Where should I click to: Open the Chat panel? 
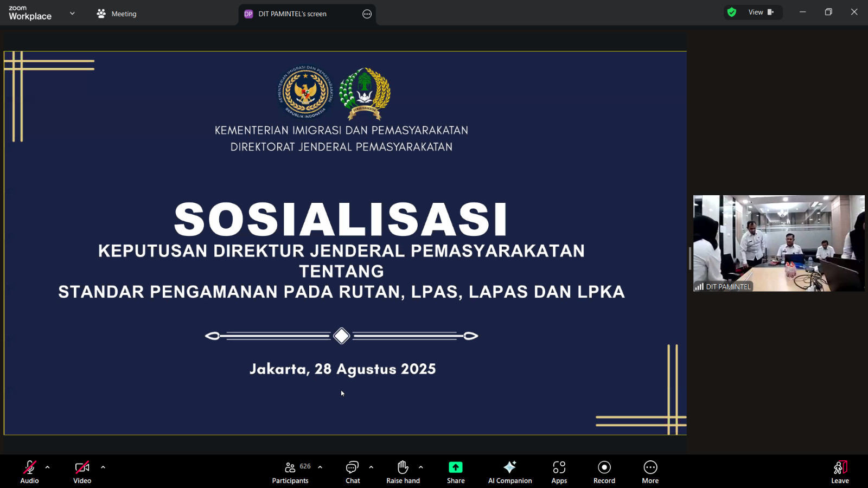pyautogui.click(x=353, y=472)
